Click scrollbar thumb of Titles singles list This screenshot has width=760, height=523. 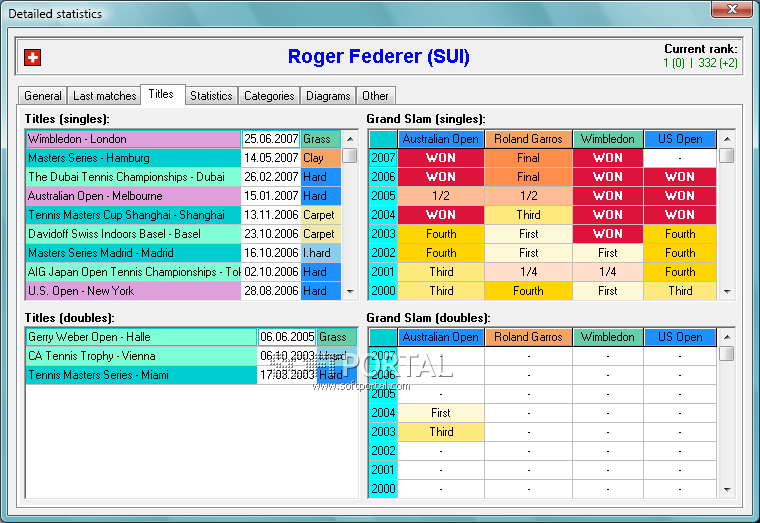349,156
